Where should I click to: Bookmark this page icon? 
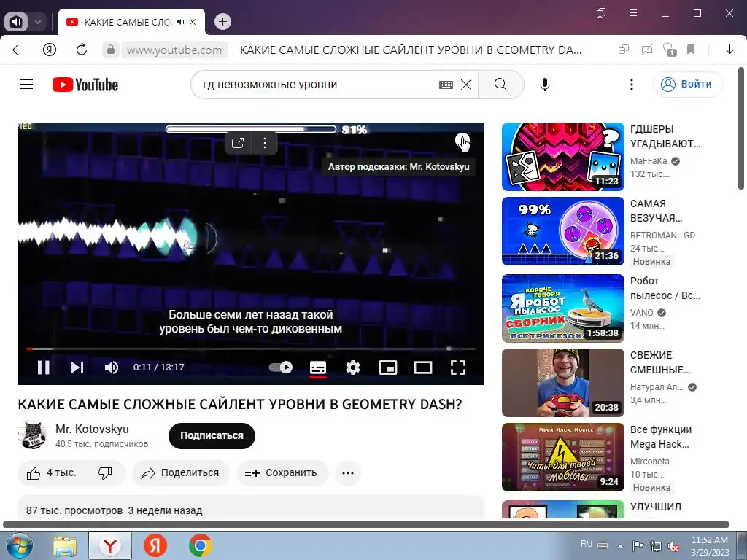coord(691,50)
